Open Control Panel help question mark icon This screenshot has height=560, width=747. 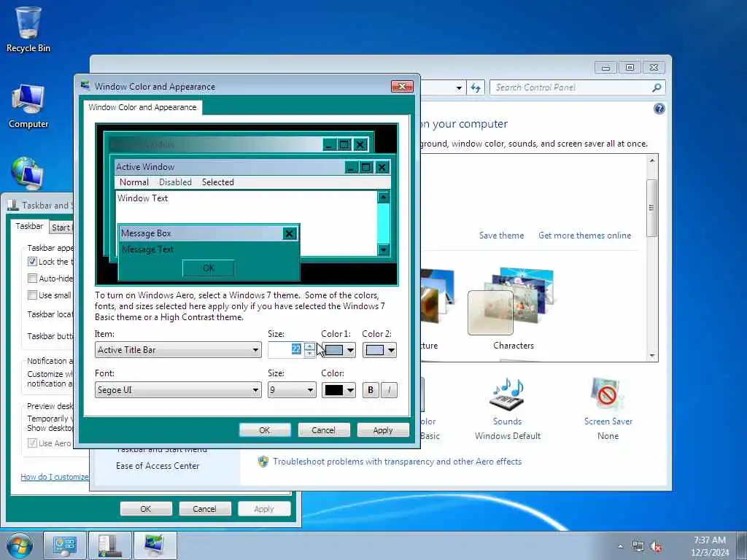click(659, 109)
